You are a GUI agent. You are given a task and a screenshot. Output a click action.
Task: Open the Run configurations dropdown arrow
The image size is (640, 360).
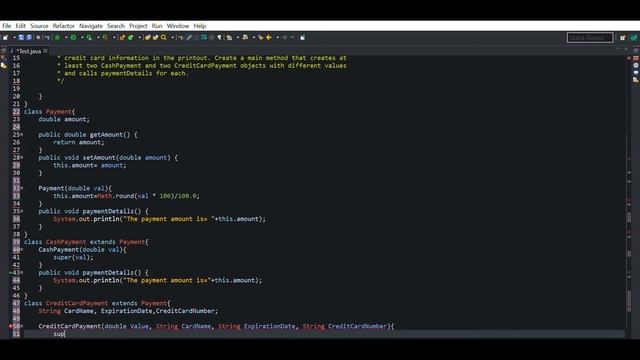pyautogui.click(x=82, y=38)
